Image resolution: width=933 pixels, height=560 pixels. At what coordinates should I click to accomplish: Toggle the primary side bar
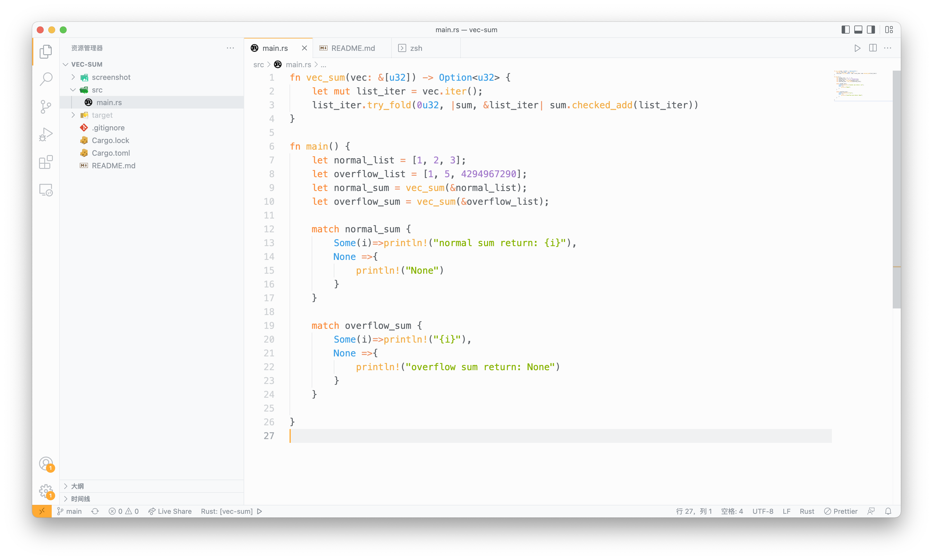coord(845,30)
